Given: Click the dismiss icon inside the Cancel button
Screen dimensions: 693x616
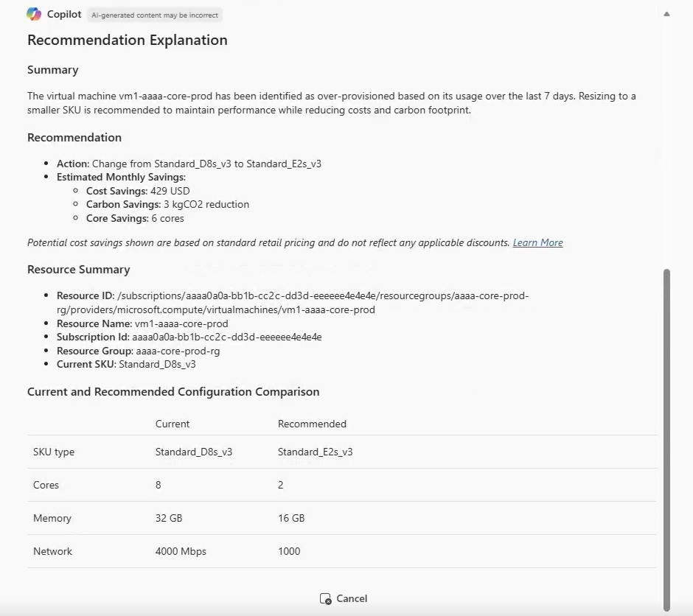Looking at the screenshot, I should pos(326,599).
